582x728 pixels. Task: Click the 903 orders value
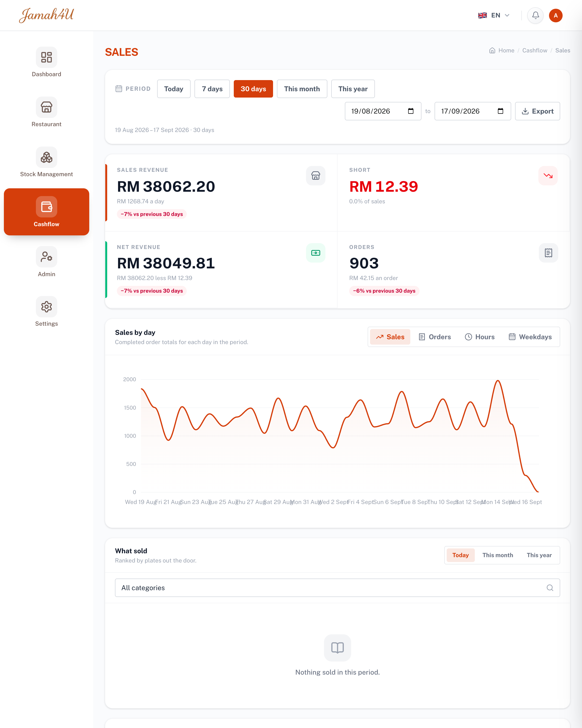click(364, 263)
